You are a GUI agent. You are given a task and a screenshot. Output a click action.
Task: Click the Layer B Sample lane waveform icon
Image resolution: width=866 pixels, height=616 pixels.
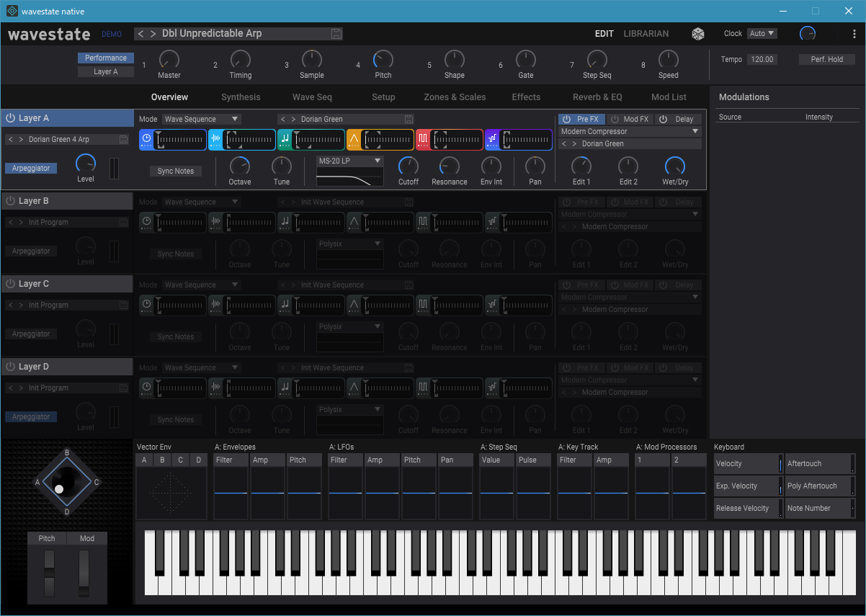point(216,223)
